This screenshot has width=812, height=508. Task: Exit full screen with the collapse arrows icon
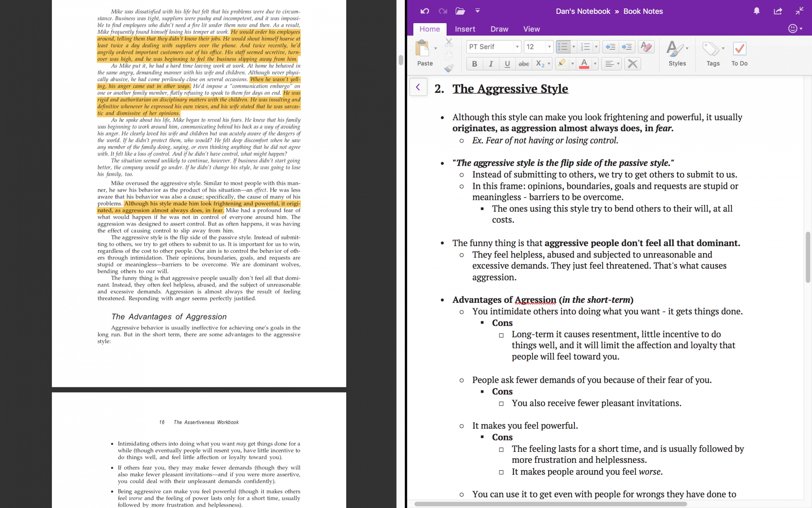[x=799, y=11]
